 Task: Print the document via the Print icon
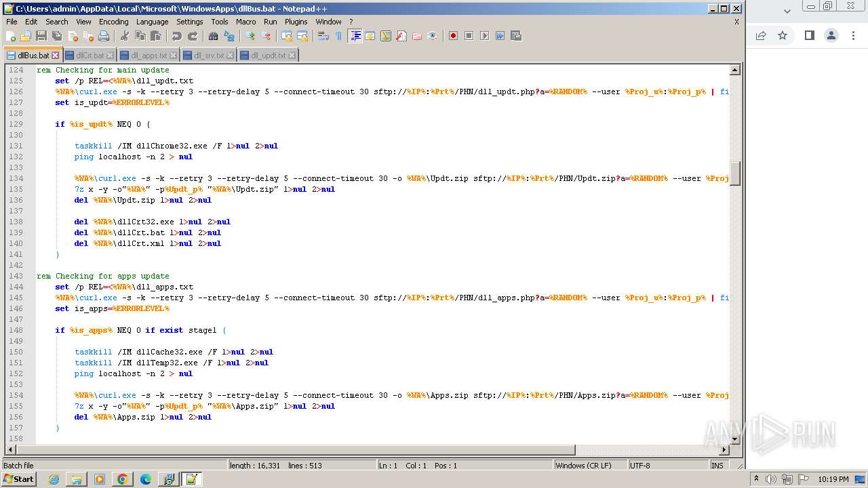coord(104,36)
